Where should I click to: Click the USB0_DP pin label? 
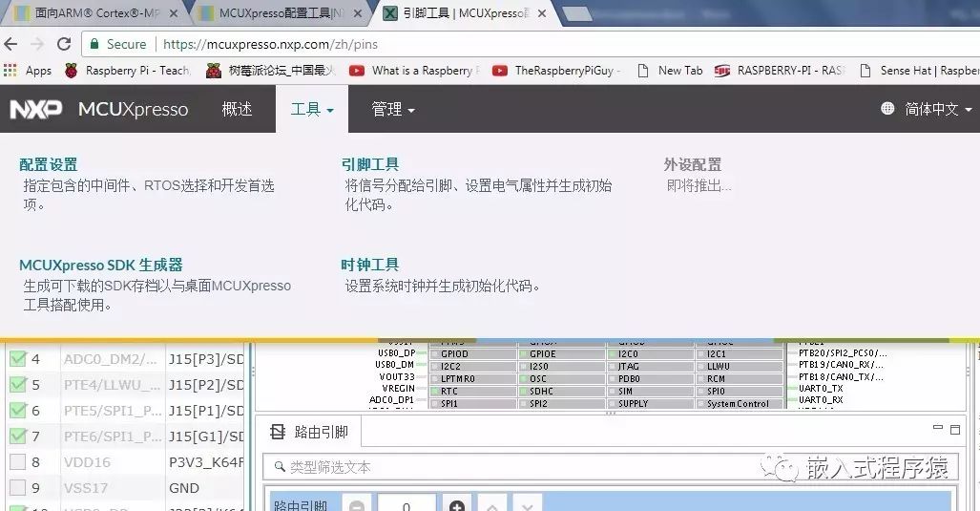tap(396, 352)
